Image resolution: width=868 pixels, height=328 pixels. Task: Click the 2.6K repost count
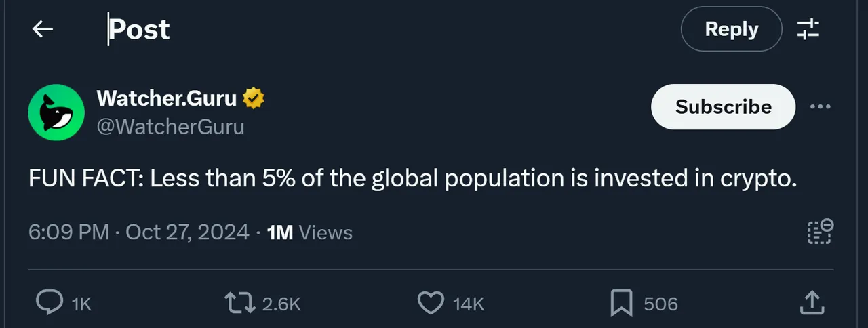click(x=281, y=304)
